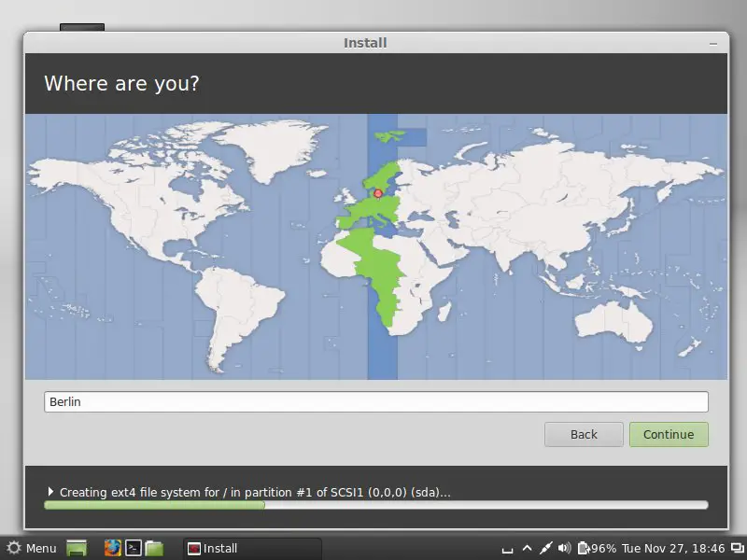Open the file manager folder icon

pos(154,548)
